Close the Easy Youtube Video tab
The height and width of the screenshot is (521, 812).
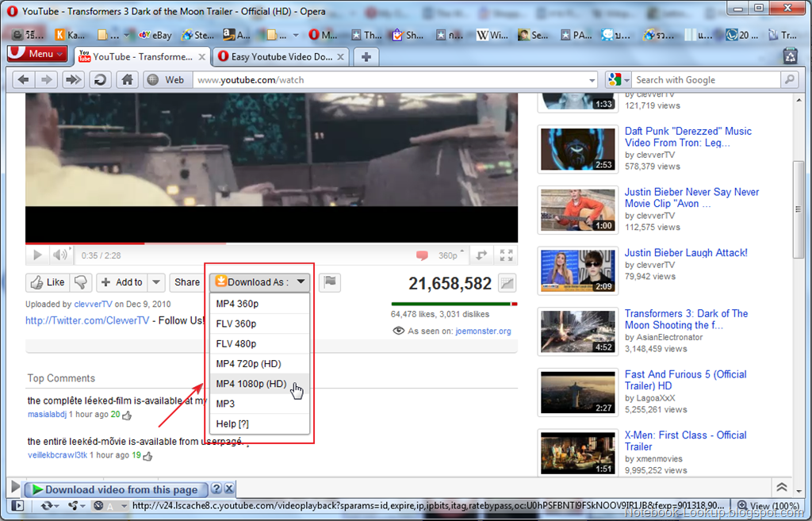point(340,57)
